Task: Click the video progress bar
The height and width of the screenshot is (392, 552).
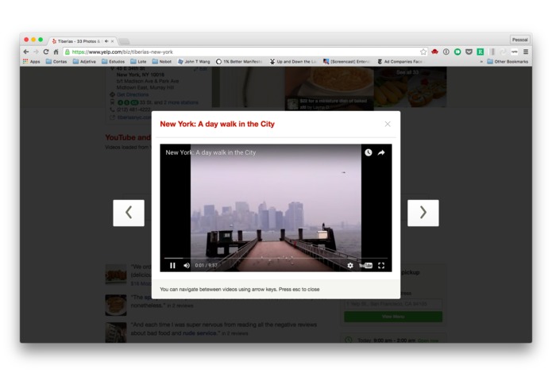Action: (x=276, y=258)
